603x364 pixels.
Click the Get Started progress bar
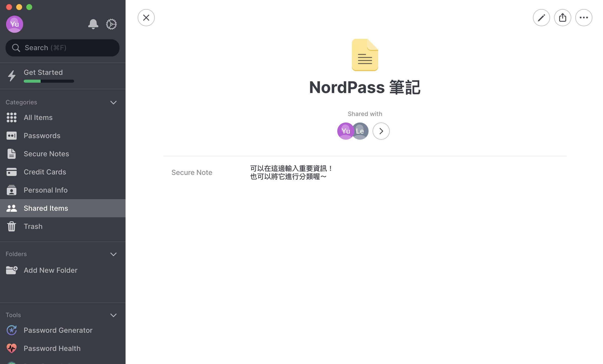click(x=49, y=81)
